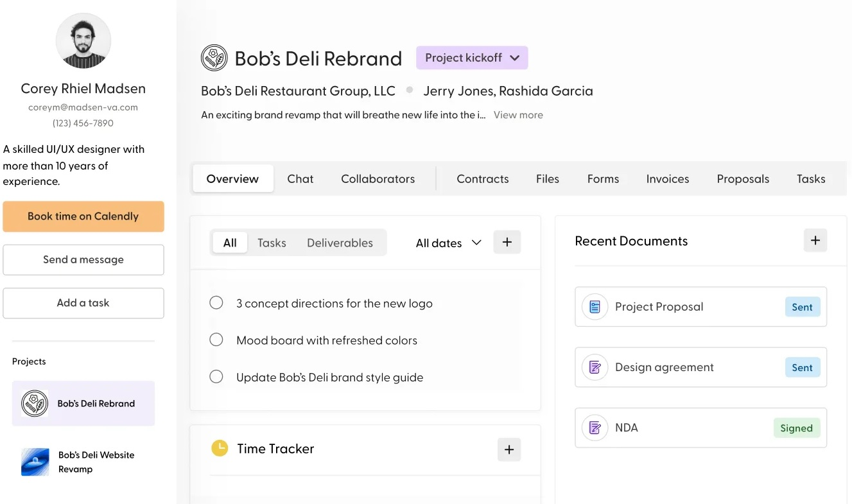The image size is (852, 504).
Task: Open the Project kickoff status dropdown
Action: click(x=472, y=58)
